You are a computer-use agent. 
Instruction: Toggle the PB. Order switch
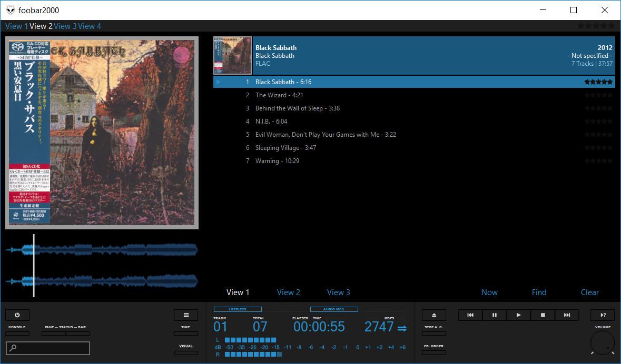pyautogui.click(x=433, y=352)
